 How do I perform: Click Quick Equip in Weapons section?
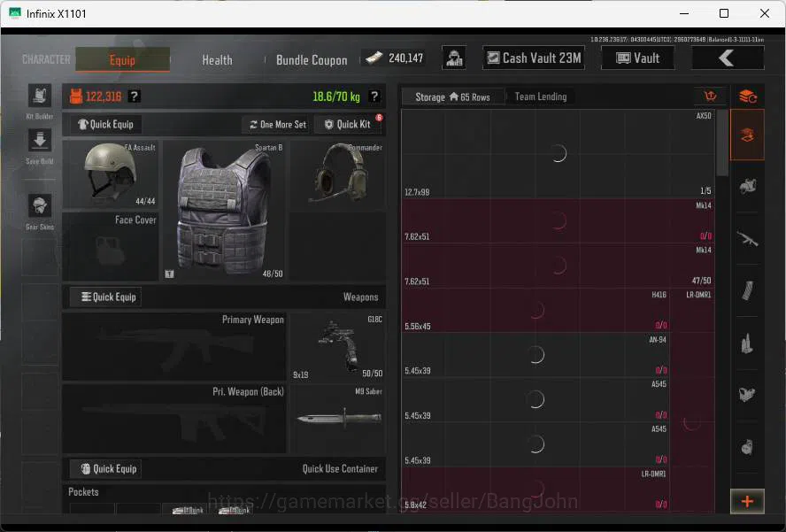click(105, 297)
